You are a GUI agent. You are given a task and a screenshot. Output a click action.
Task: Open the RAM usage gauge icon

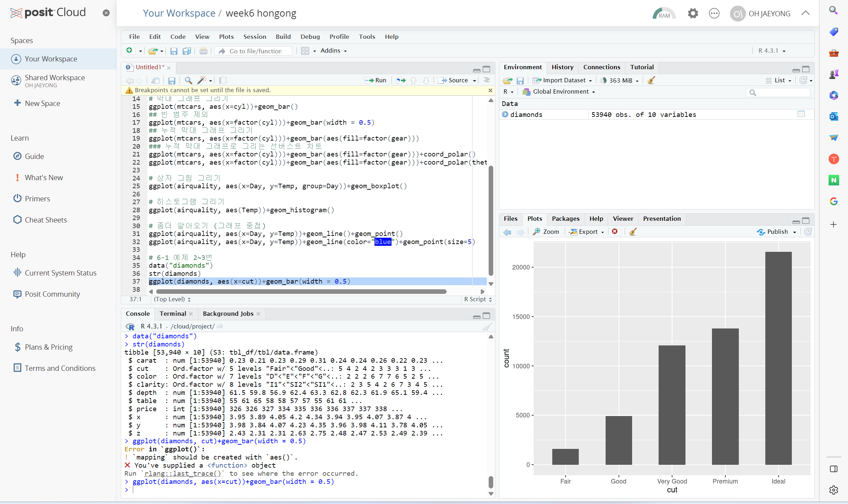coord(664,13)
